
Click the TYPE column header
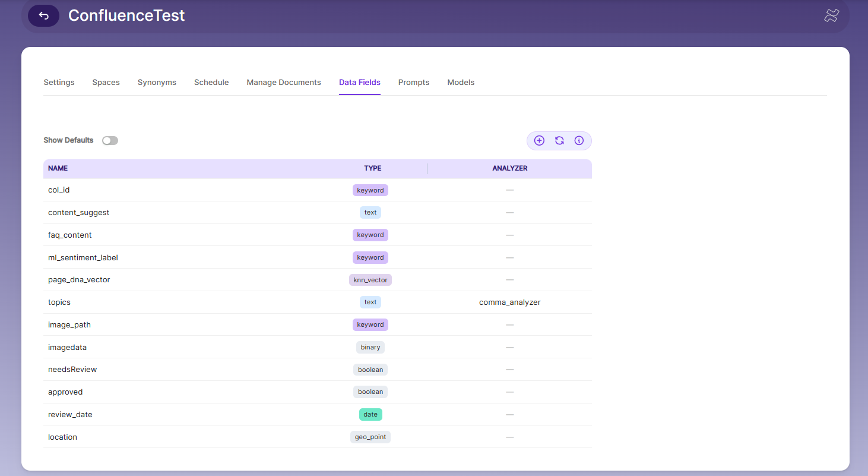(373, 169)
